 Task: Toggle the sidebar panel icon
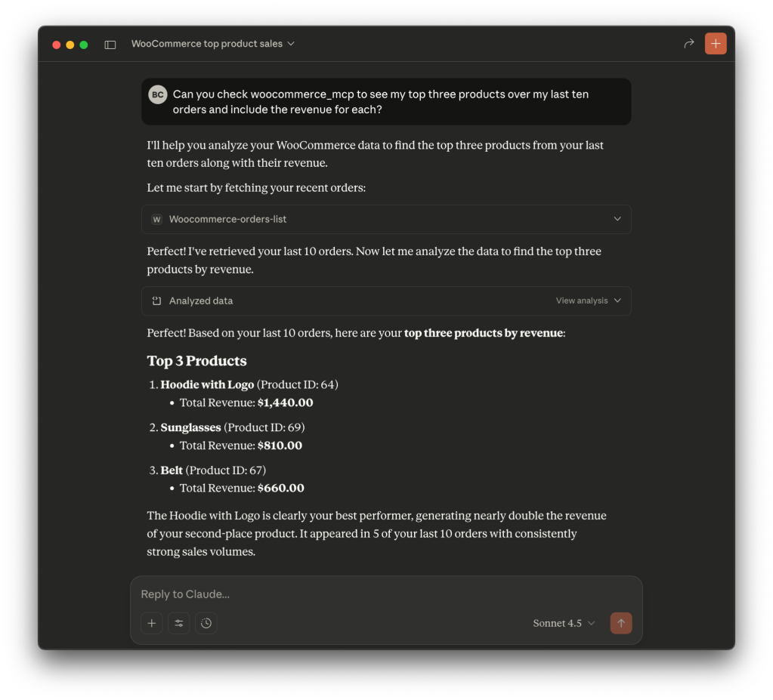[x=110, y=45]
